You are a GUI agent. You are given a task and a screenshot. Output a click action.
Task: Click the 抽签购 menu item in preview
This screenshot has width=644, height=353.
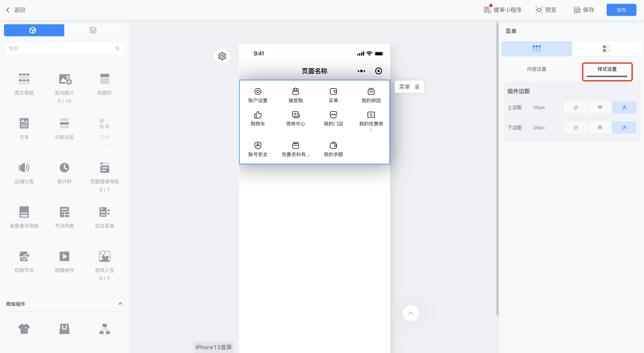click(296, 95)
